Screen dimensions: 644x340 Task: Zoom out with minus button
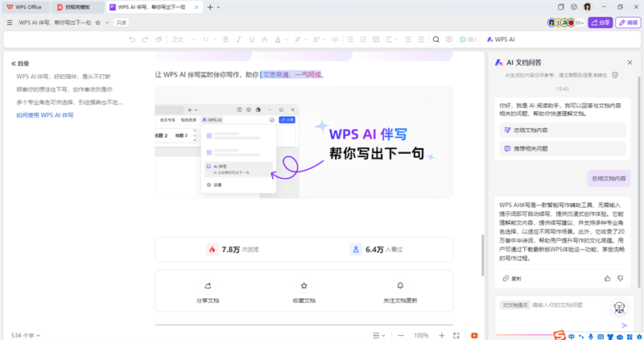coord(400,335)
